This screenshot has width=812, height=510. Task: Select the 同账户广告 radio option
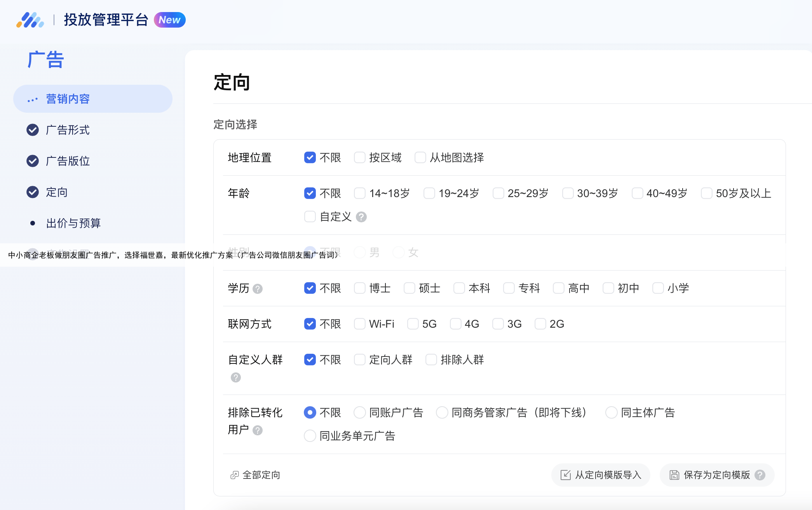(360, 412)
